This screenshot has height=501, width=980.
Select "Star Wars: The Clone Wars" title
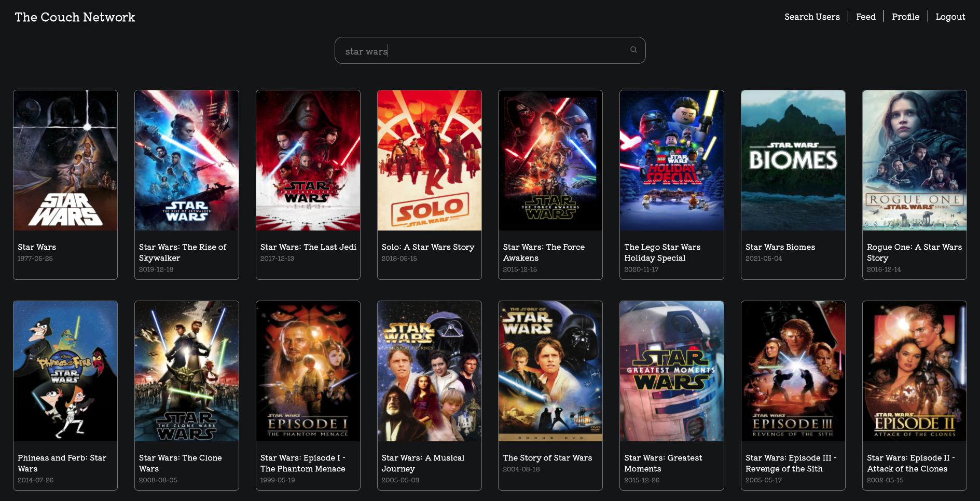[x=180, y=463]
